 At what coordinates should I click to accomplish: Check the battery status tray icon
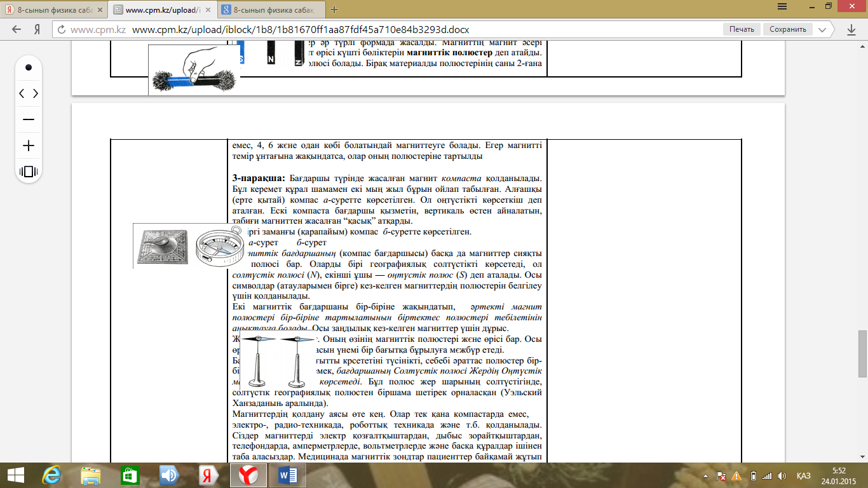click(753, 476)
